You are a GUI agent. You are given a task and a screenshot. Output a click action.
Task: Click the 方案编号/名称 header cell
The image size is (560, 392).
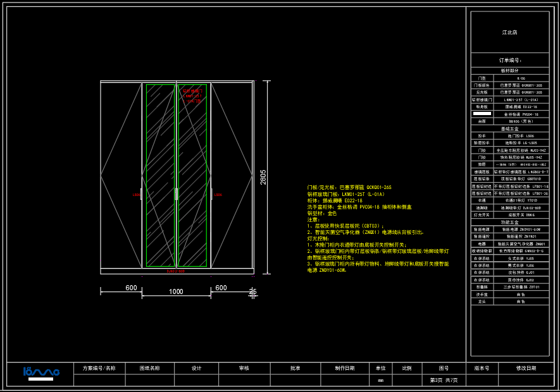99,368
